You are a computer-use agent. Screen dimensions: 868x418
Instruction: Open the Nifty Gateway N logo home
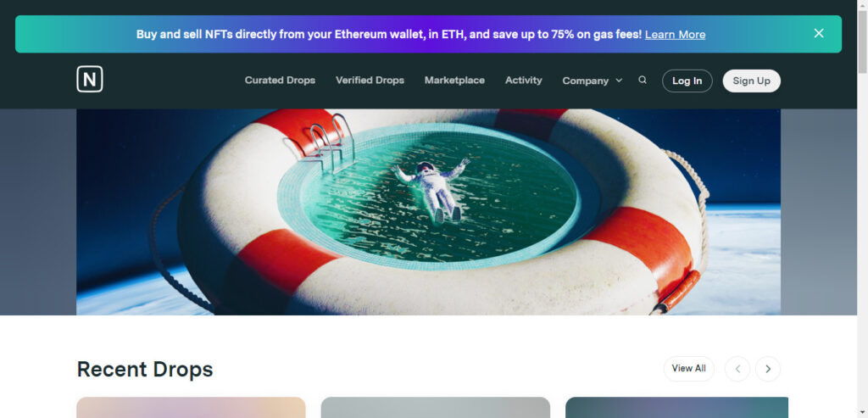(x=89, y=79)
